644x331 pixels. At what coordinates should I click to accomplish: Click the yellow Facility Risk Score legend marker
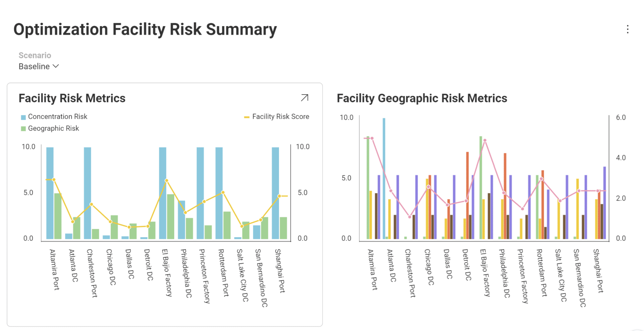(247, 117)
